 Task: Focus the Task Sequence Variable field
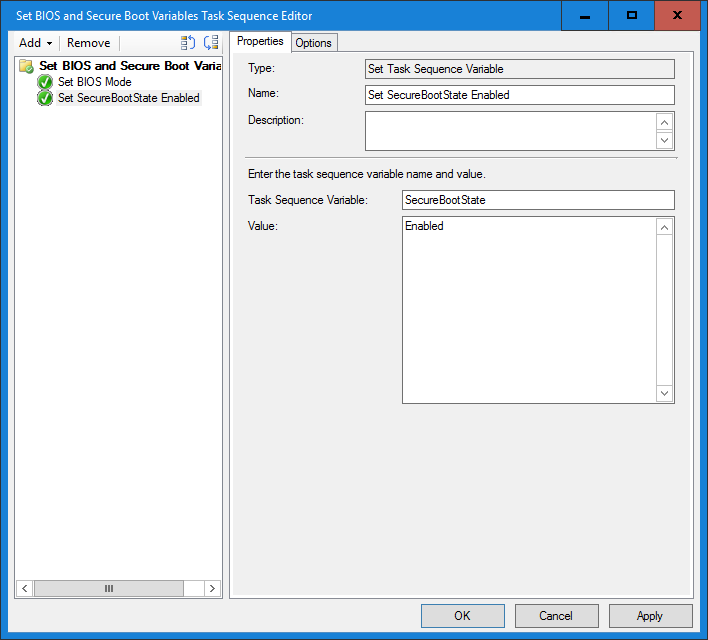pos(537,200)
